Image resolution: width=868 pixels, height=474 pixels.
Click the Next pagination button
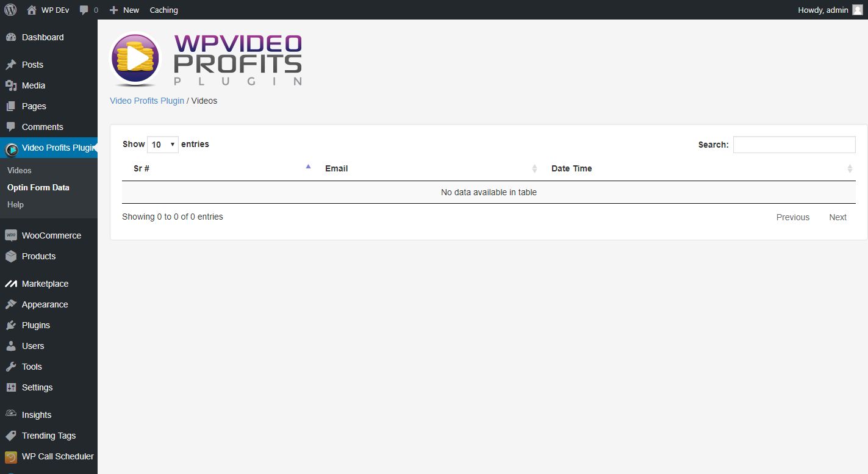point(838,217)
